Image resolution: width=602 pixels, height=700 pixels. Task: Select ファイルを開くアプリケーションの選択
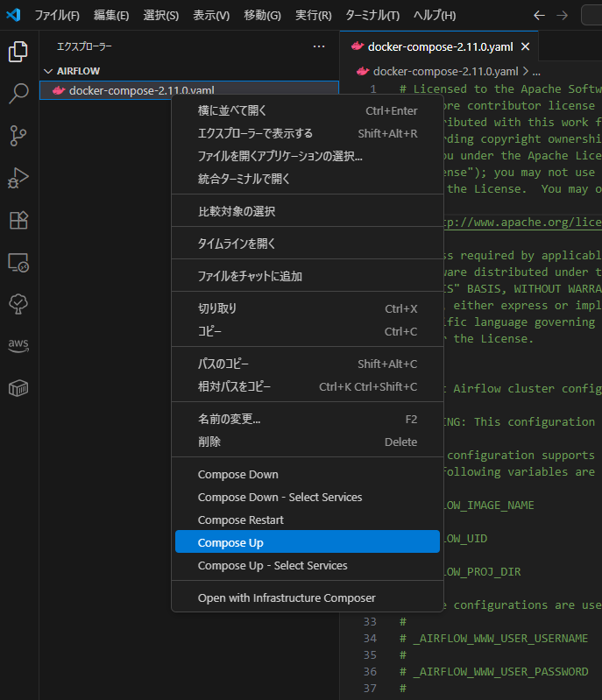point(308,156)
